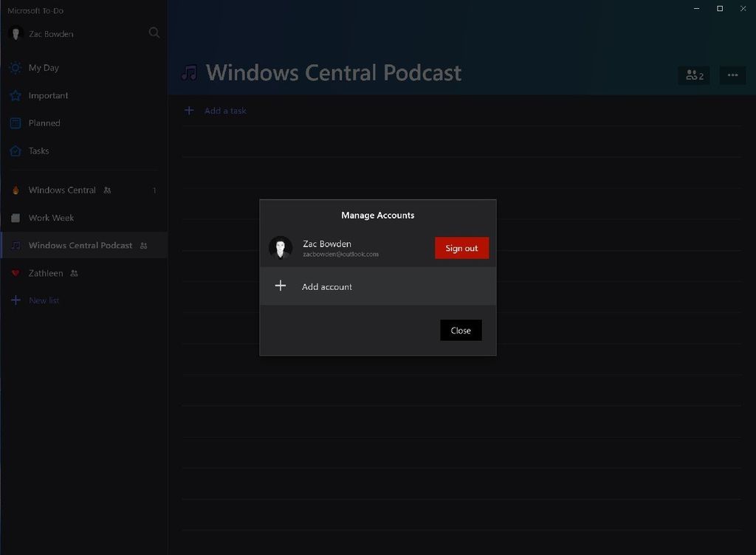Switch to the Windows Central list
756x555 pixels.
(61, 190)
